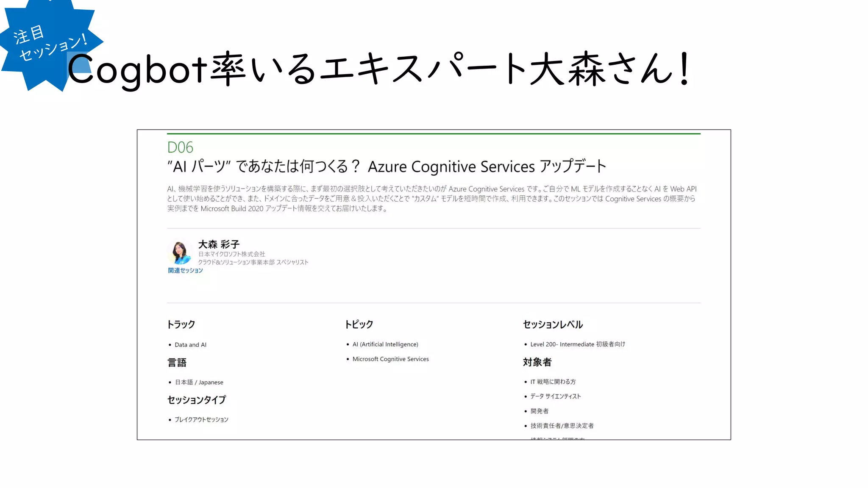The image size is (868, 488).
Task: Click 開発者 audience item
Action: tap(539, 411)
